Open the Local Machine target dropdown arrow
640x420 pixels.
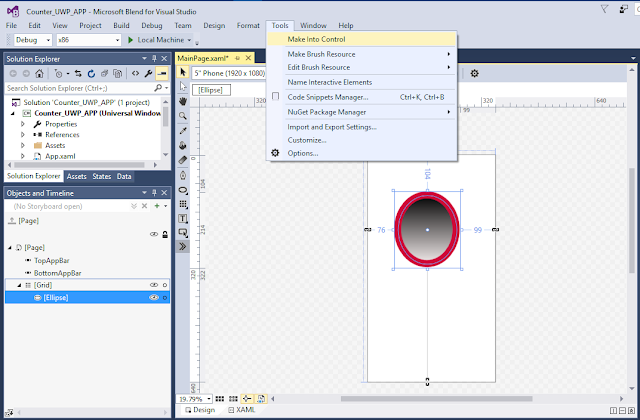[189, 40]
